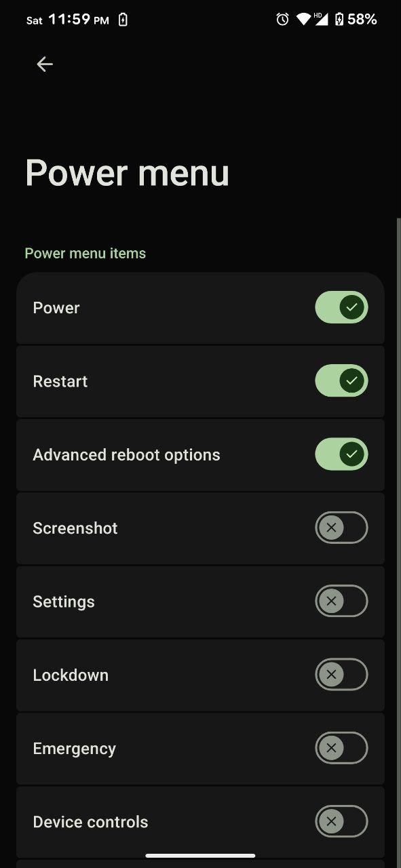Turn on the Settings switch

[341, 601]
